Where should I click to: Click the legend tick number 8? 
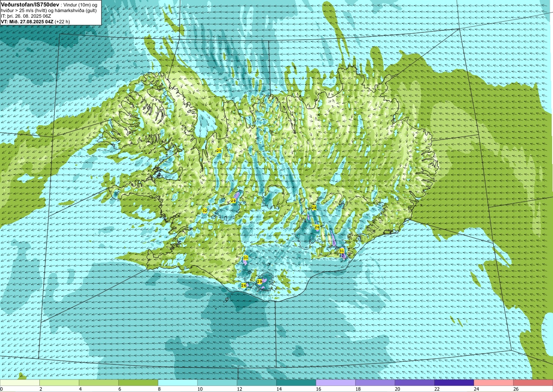click(x=159, y=389)
